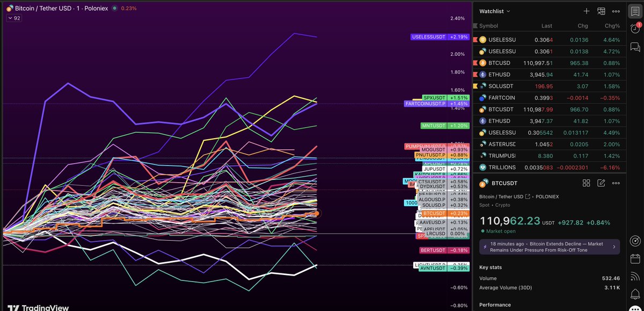Open the watchlist advanced view table icon
Screen dimensions: 644x311
tap(602, 11)
